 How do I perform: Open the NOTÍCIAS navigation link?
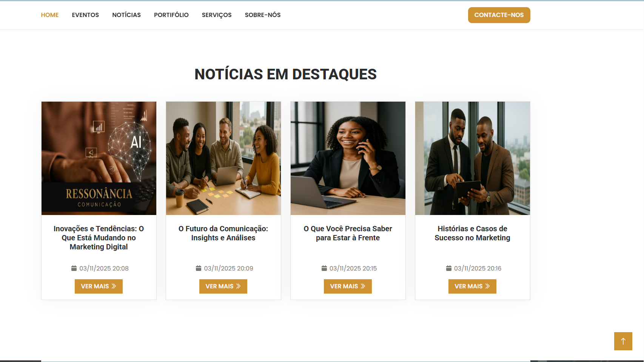pos(126,15)
